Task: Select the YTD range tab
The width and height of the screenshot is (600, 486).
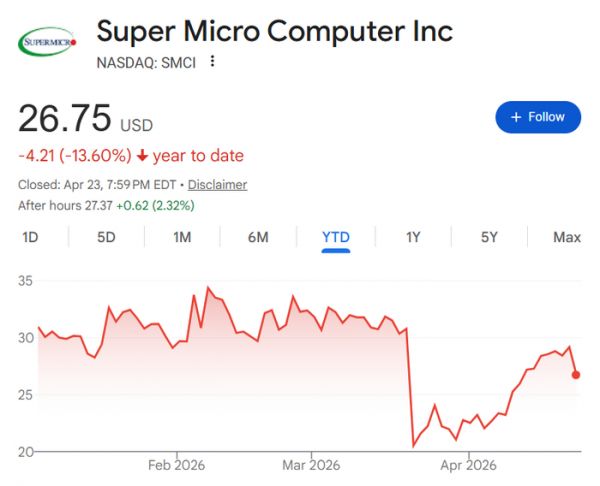Action: 336,237
